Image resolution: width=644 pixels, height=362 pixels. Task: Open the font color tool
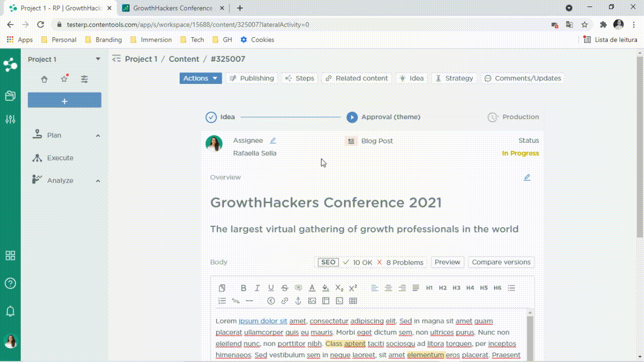[312, 288]
